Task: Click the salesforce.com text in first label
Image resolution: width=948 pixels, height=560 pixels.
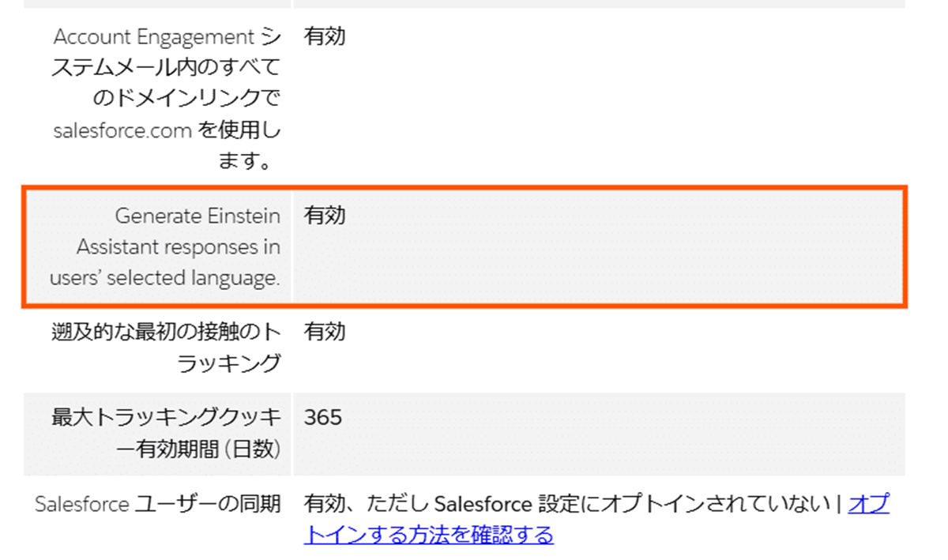Action: [122, 131]
